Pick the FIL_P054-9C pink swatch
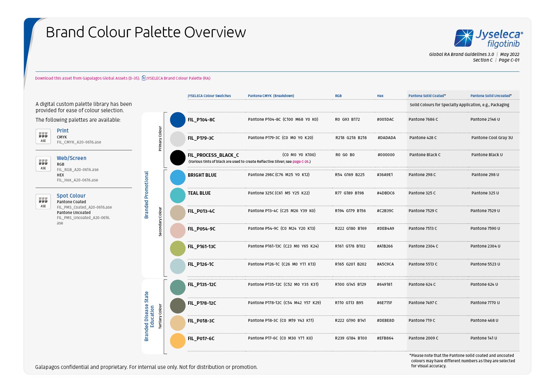Image resolution: width=555 pixels, height=392 pixels. [178, 230]
